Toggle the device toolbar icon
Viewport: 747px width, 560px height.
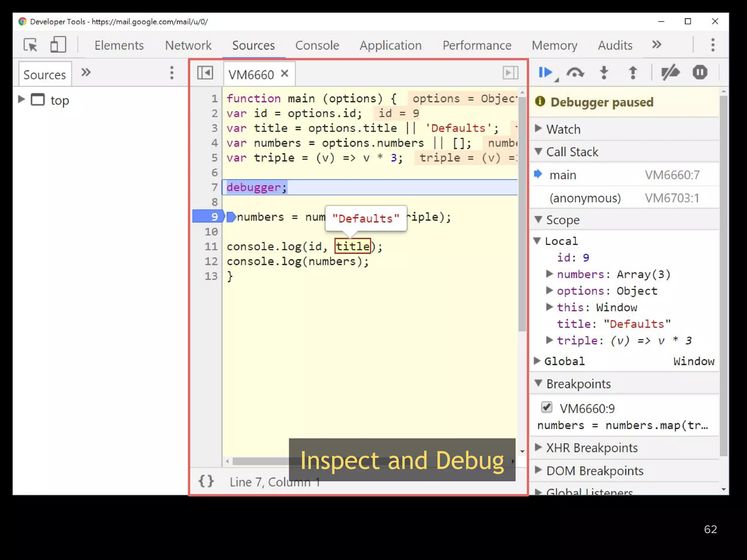tap(58, 45)
